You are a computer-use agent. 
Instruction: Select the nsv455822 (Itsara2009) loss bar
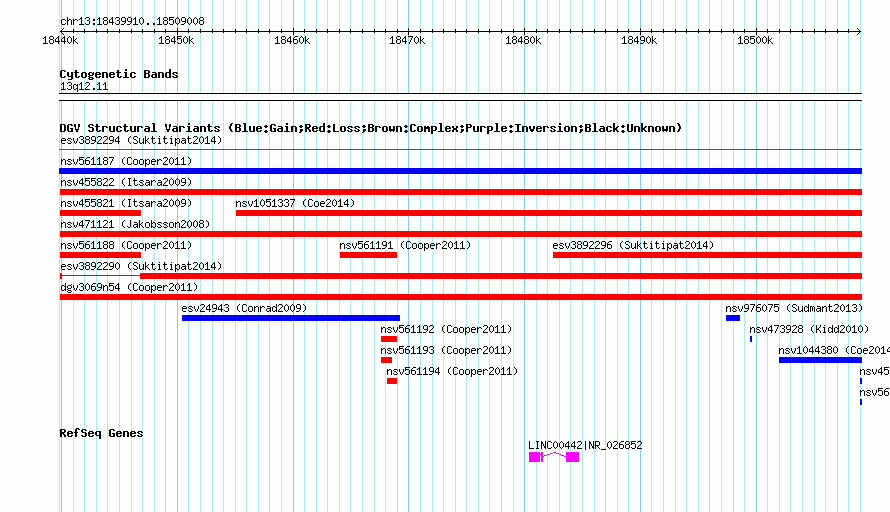[x=460, y=192]
